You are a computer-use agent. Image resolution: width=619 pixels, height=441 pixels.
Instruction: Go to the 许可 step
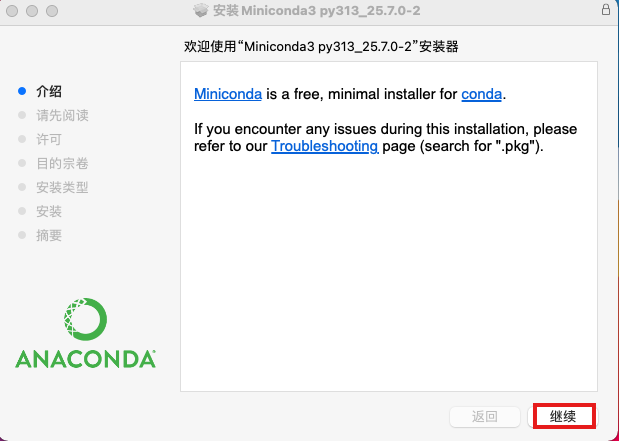(x=49, y=139)
